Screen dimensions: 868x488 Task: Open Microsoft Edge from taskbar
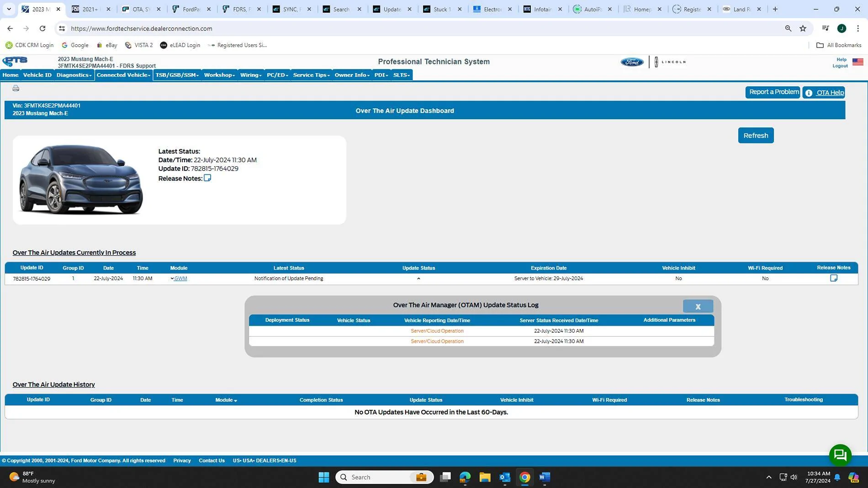tap(465, 477)
